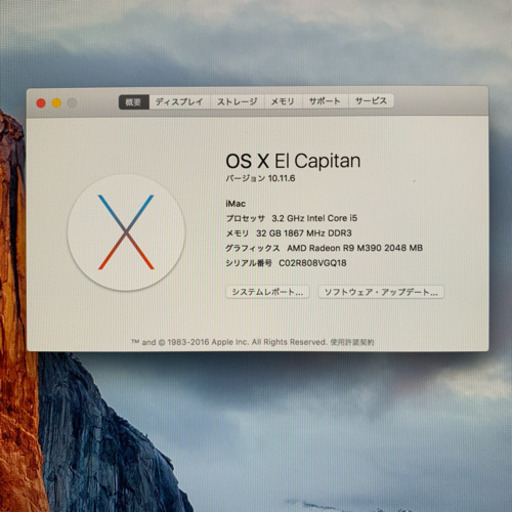This screenshot has width=512, height=512.
Task: Click the red close window button
Action: click(41, 103)
